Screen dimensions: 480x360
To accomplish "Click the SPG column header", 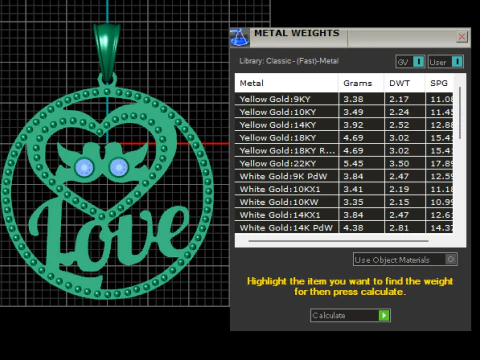I will pos(439,83).
